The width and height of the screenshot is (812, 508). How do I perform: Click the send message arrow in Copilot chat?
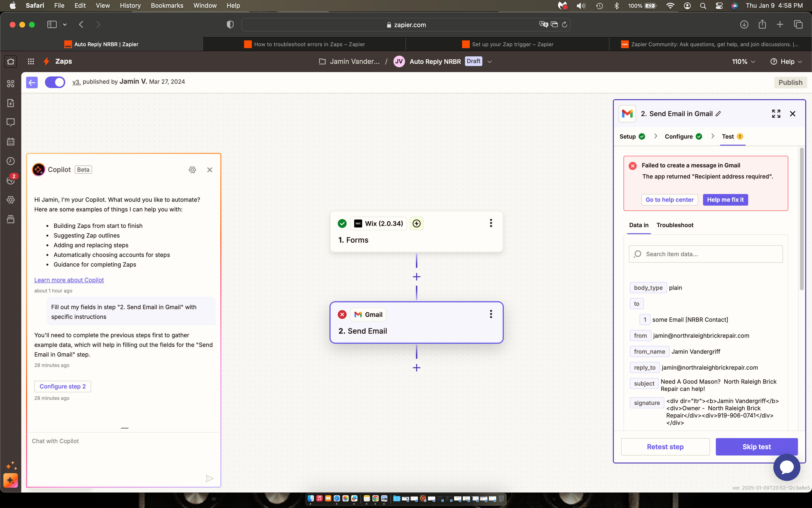point(209,478)
